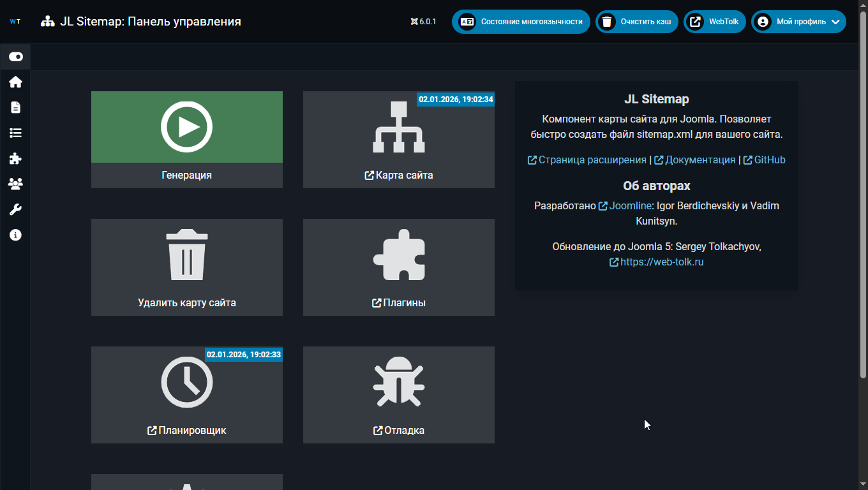The height and width of the screenshot is (490, 868).
Task: Click the timestamp badge on Карта сайта tile
Action: point(456,100)
